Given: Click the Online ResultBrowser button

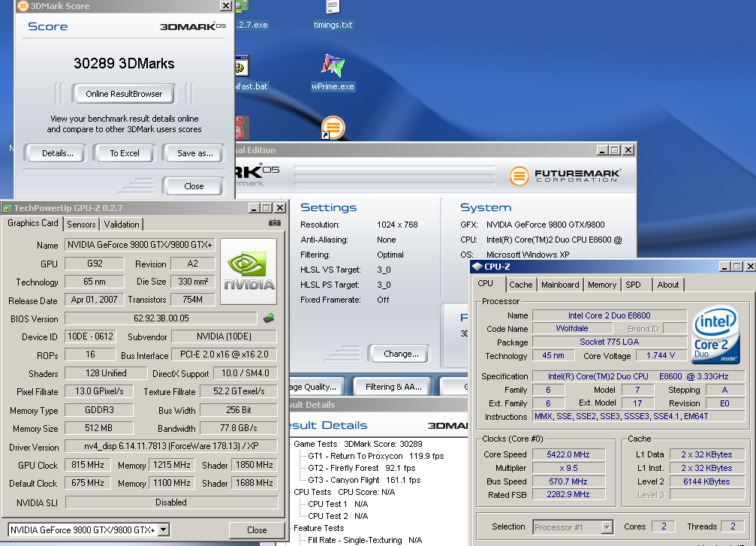Looking at the screenshot, I should 124,94.
